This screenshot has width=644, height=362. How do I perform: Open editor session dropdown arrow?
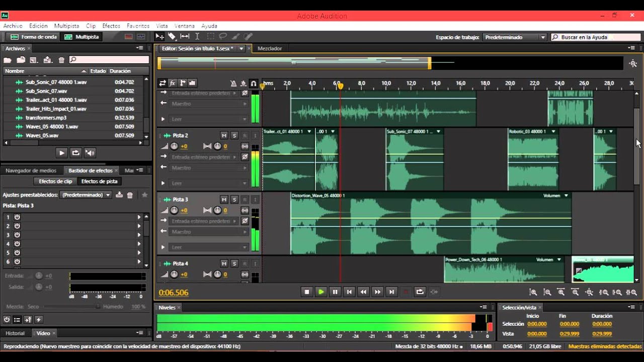click(x=242, y=49)
